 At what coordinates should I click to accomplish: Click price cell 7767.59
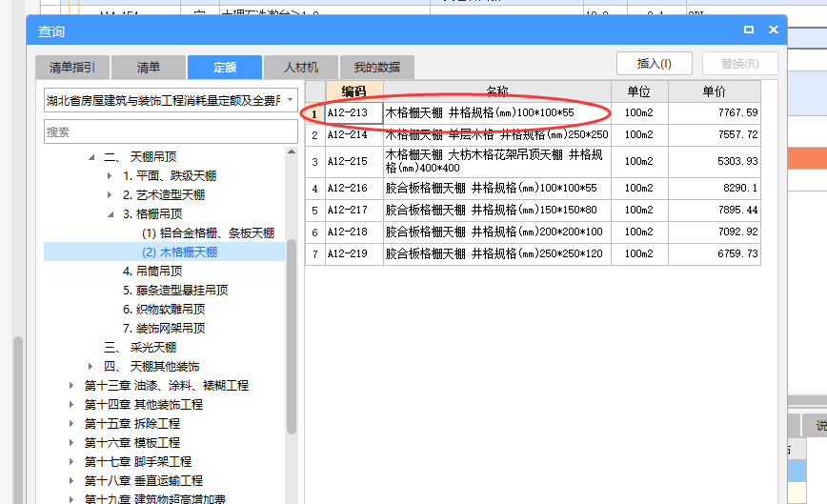[x=715, y=112]
